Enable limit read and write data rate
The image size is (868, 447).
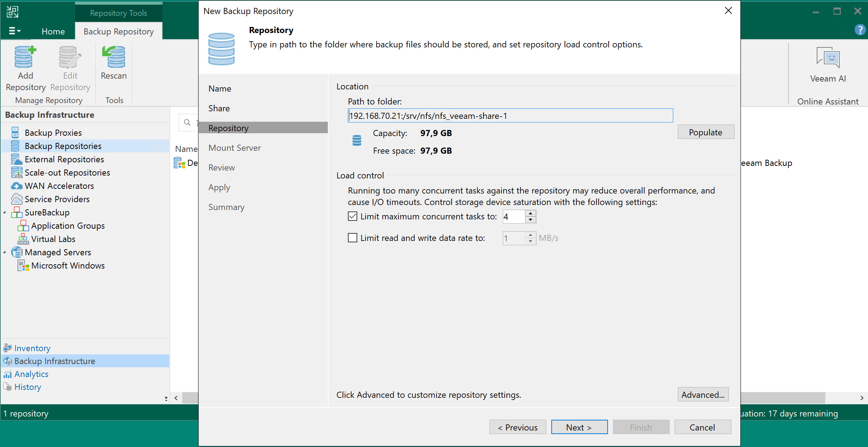tap(352, 238)
